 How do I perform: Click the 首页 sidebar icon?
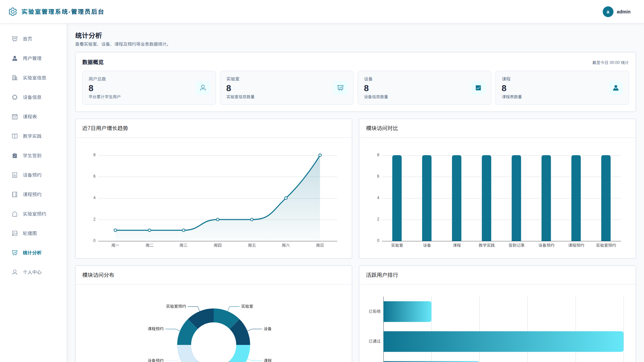(15, 39)
